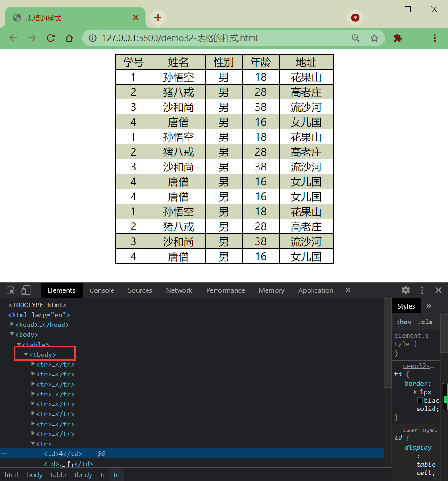Viewport: 448px width, 481px height.
Task: Toggle the .cls element classes pane
Action: [425, 322]
